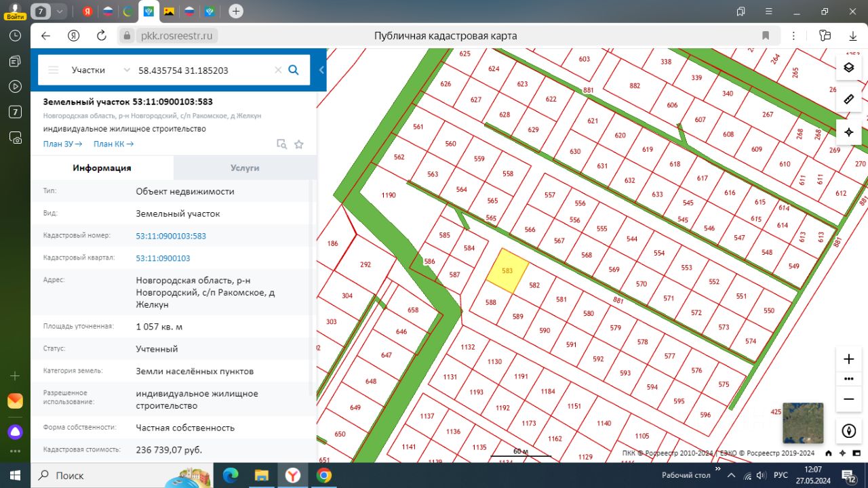Screen dimensions: 868x488
Task: Open the screenshot camera icon in sidebar
Action: pyautogui.click(x=16, y=138)
